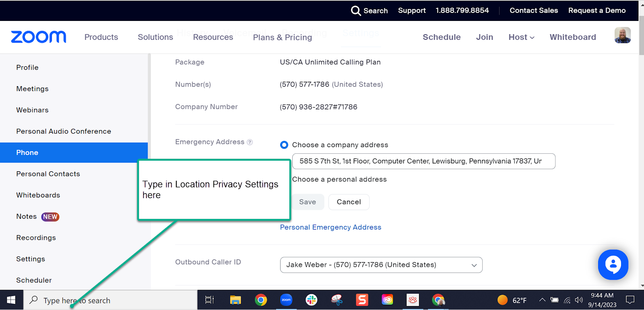
Task: Open the Resources menu
Action: 213,37
